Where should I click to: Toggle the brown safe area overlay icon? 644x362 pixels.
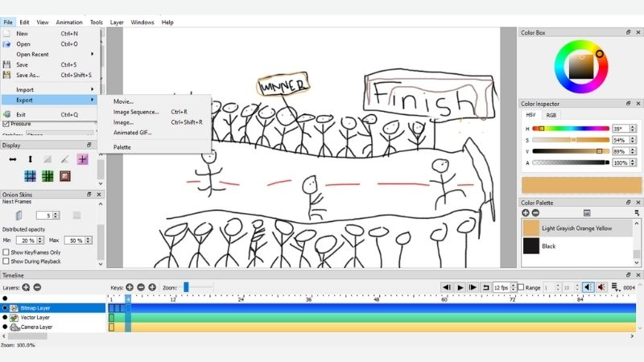[65, 176]
